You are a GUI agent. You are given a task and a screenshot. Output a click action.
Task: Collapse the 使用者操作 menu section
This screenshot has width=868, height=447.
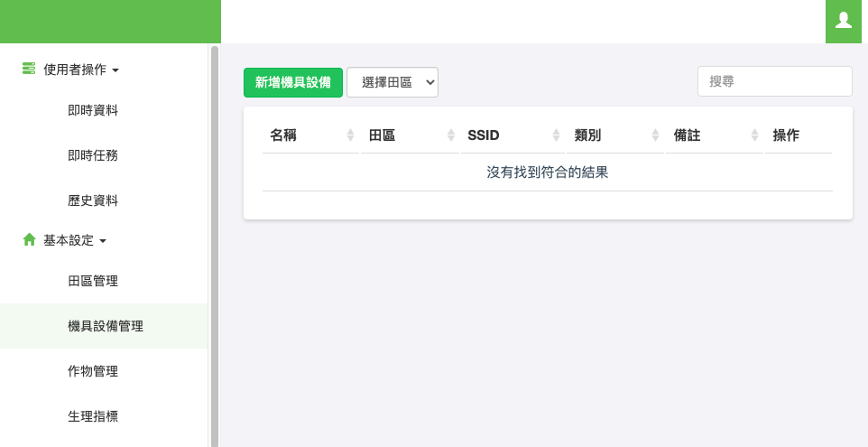tap(80, 70)
